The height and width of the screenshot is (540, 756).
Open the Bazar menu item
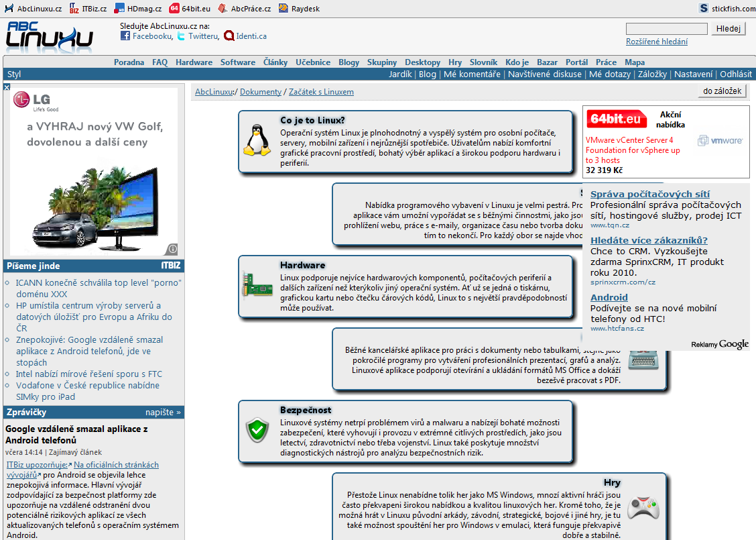tap(548, 62)
